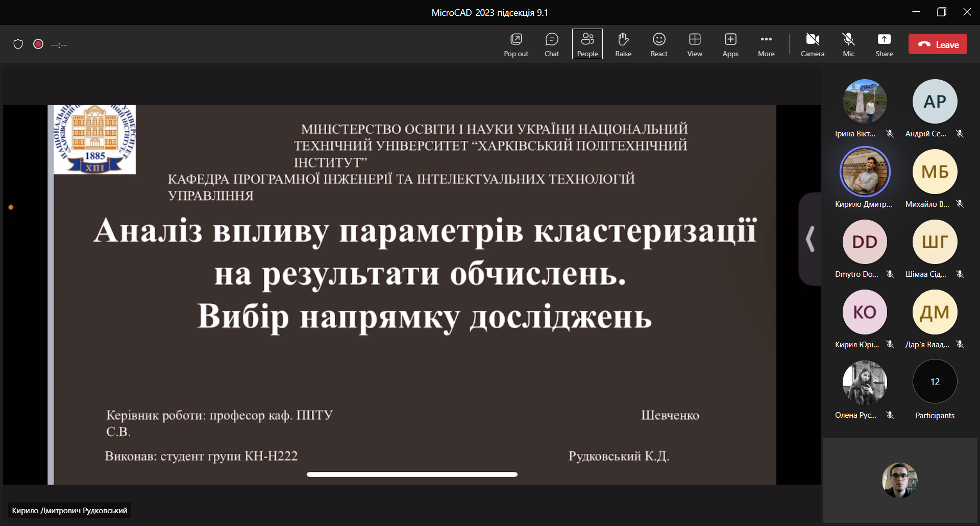
Task: Collapse the participant gallery with the side arrow
Action: click(x=810, y=239)
